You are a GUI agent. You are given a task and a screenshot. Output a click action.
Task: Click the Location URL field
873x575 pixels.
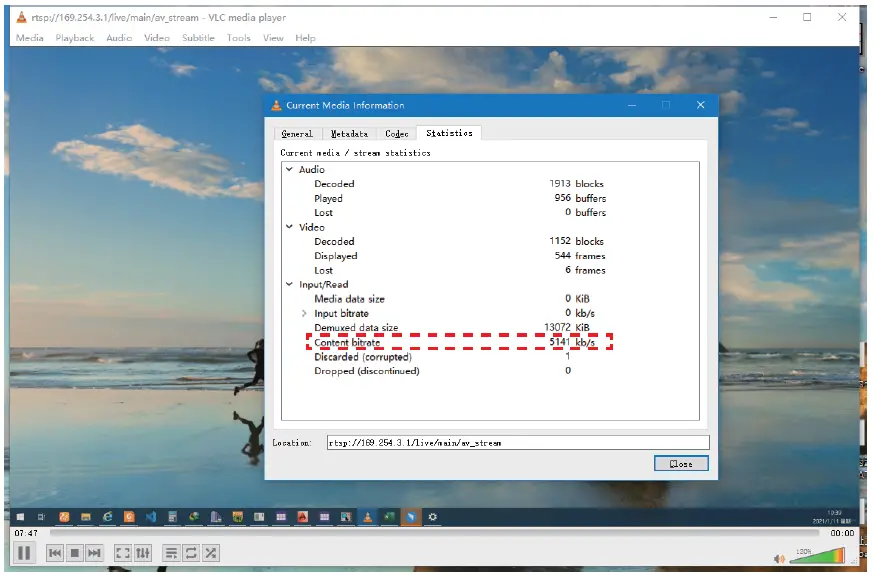518,443
